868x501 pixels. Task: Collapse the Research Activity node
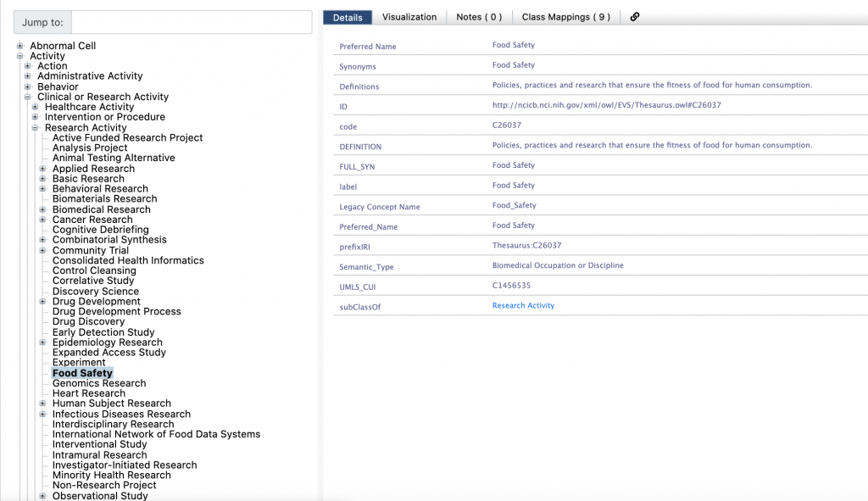36,127
